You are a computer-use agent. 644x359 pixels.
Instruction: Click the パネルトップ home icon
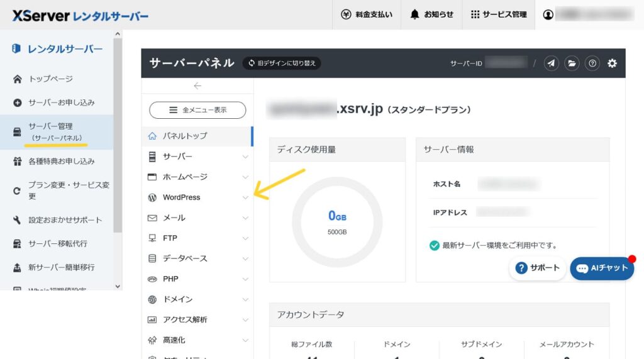pos(152,136)
